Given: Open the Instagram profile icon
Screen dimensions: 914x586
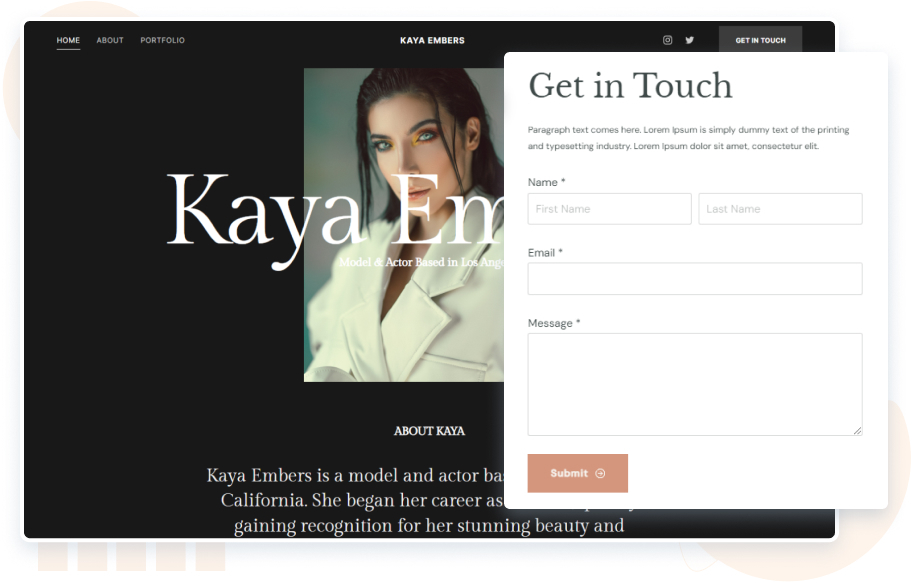Looking at the screenshot, I should (x=667, y=40).
